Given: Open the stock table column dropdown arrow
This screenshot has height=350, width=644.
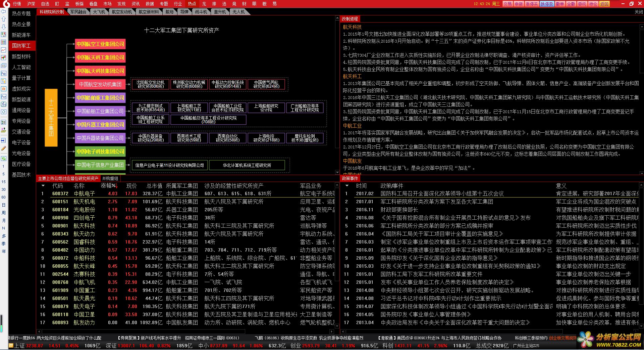Looking at the screenshot, I should pos(43,186).
